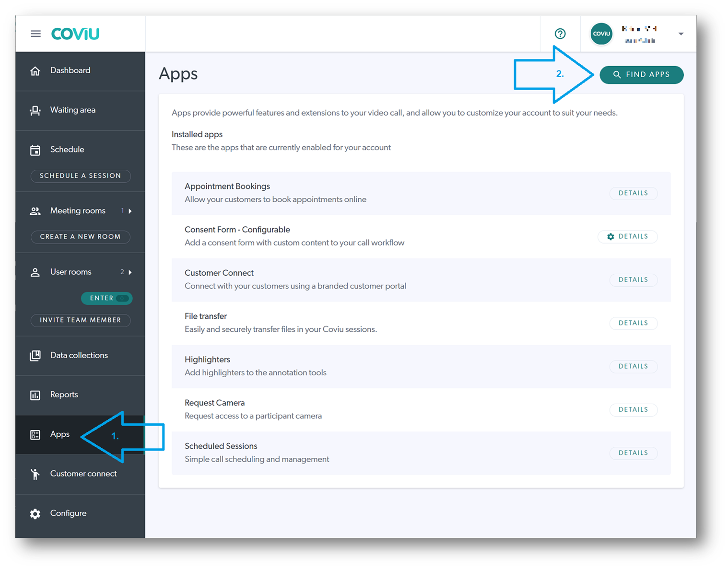The image size is (728, 569).
Task: Open the help question mark icon
Action: 560,34
